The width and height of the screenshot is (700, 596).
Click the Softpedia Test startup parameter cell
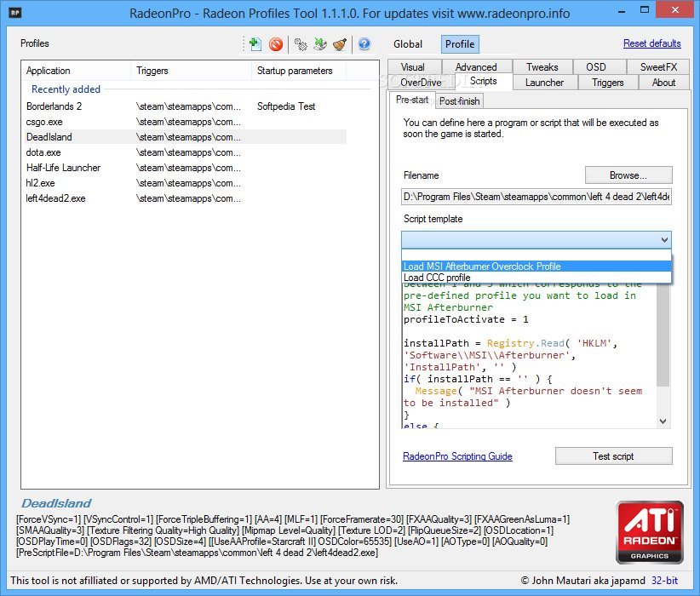(286, 106)
